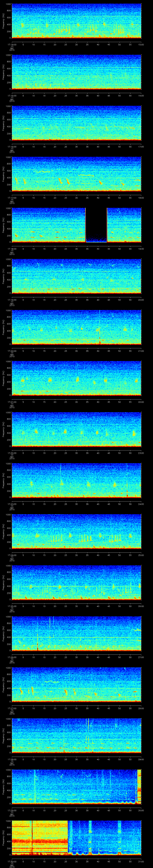This screenshot has width=153, height=868.
Task: Click the 27:00 end time label
Action: tap(141, 657)
